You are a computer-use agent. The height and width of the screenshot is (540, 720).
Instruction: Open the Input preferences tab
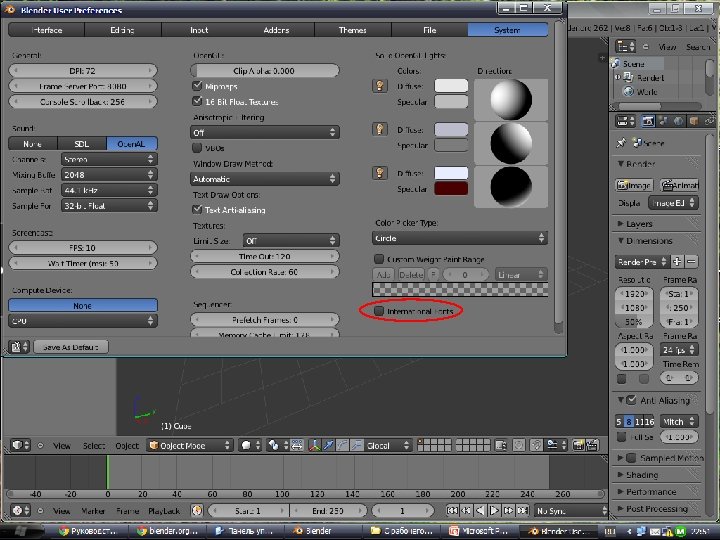[x=199, y=30]
